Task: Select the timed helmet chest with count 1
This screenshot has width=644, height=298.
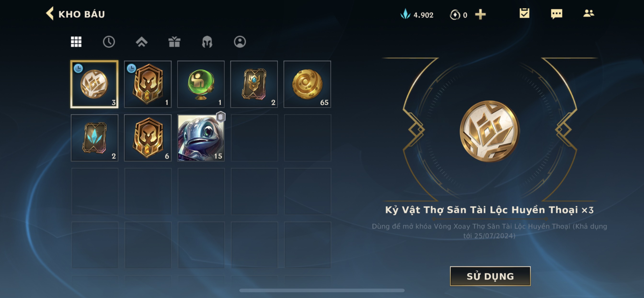Action: click(x=148, y=84)
